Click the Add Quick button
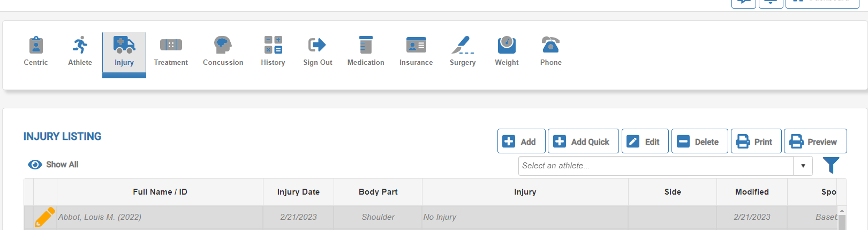868x230 pixels. coord(583,142)
